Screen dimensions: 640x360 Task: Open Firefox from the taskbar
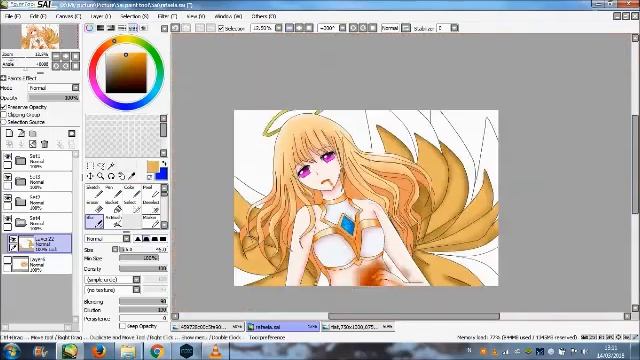point(98,351)
